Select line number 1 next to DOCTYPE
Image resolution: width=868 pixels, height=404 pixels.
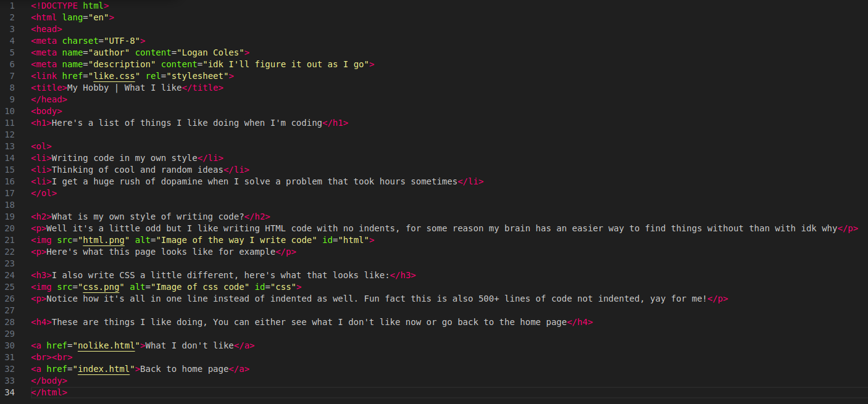click(x=14, y=5)
